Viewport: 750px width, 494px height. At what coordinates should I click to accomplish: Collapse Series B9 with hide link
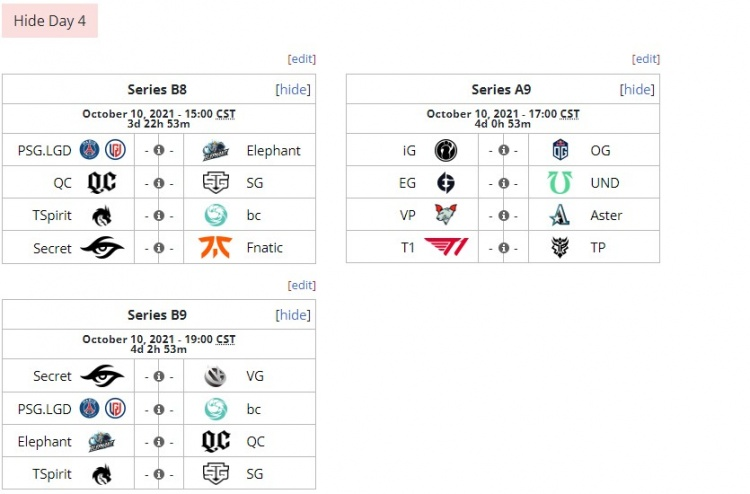coord(293,315)
